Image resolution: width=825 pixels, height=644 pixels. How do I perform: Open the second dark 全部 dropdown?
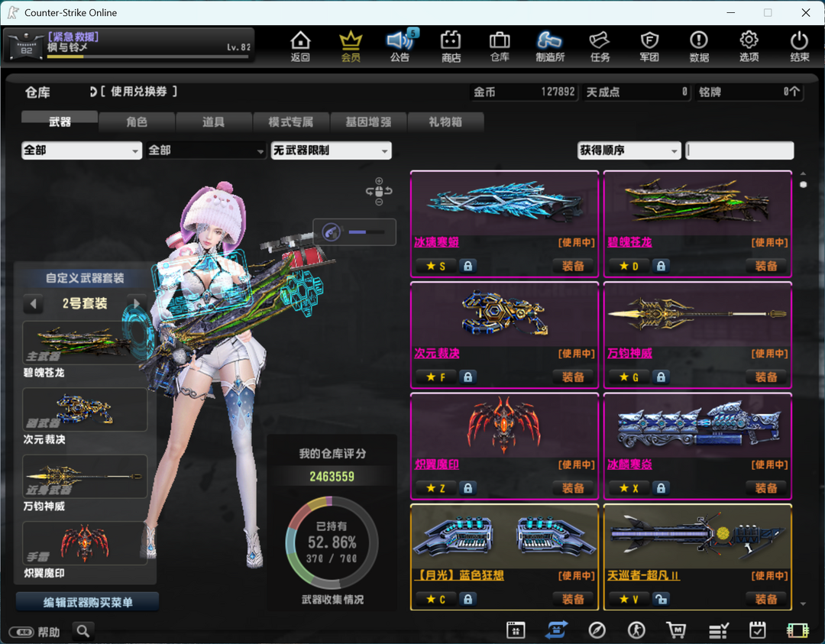click(206, 150)
